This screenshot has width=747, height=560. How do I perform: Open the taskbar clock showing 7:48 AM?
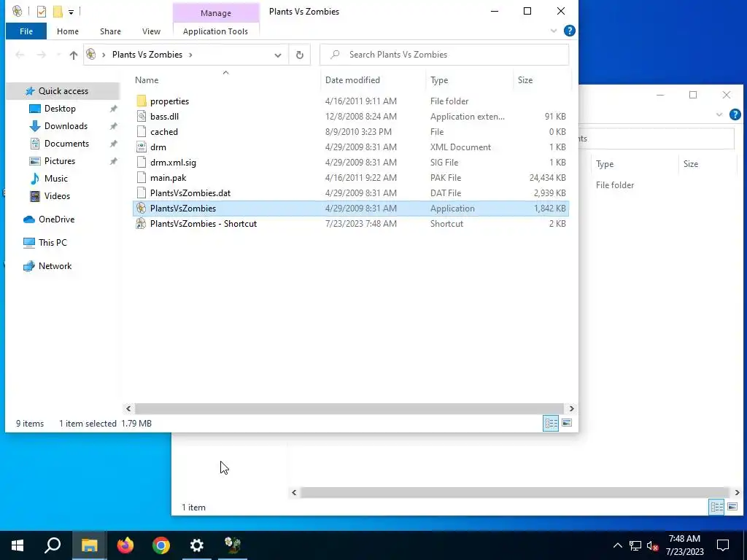click(684, 545)
